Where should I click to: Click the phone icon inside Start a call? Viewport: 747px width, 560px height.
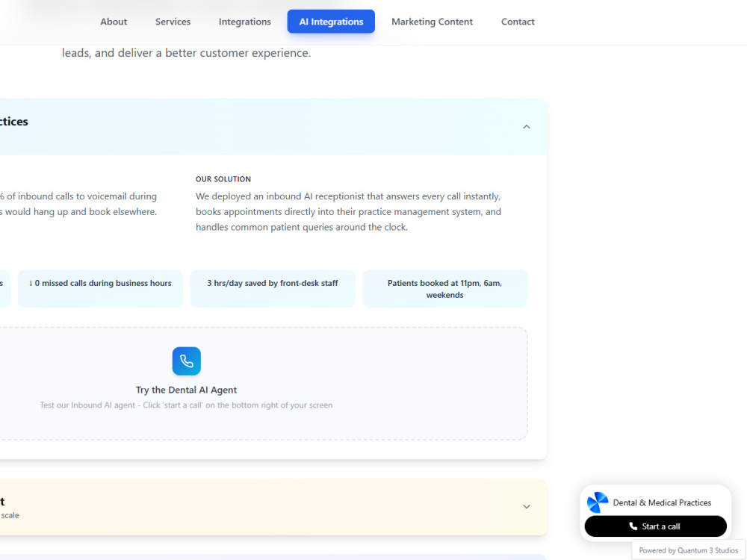[633, 526]
